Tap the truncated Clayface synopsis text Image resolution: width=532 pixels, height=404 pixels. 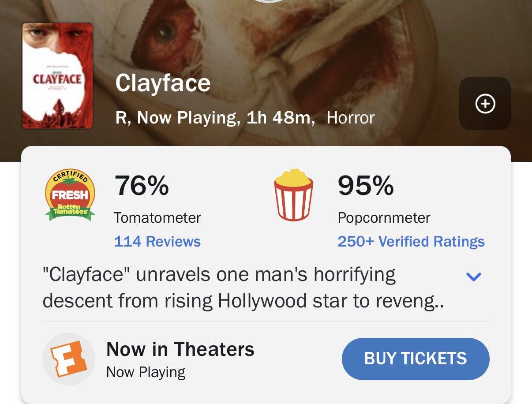(243, 288)
